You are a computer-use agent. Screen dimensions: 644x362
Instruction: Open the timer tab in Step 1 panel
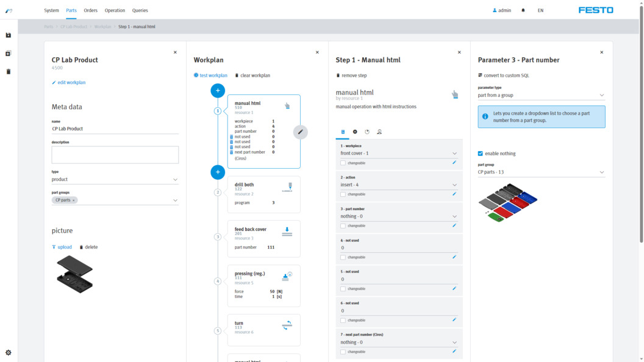pos(367,132)
